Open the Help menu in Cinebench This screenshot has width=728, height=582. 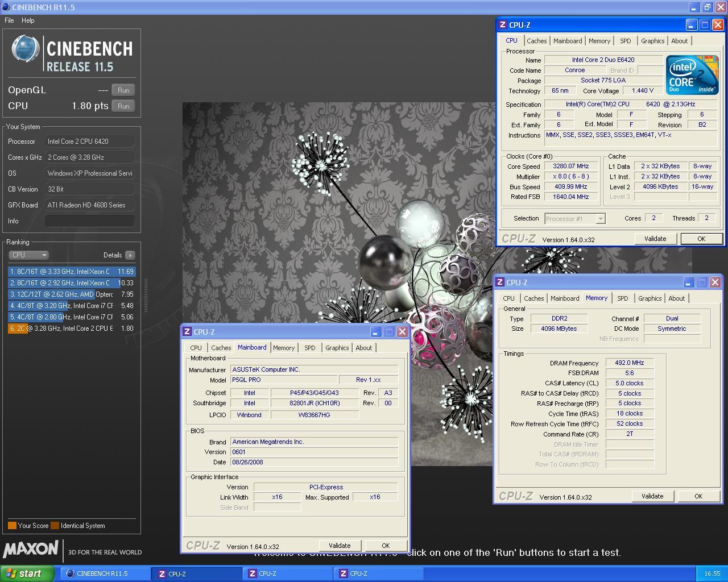pos(28,20)
